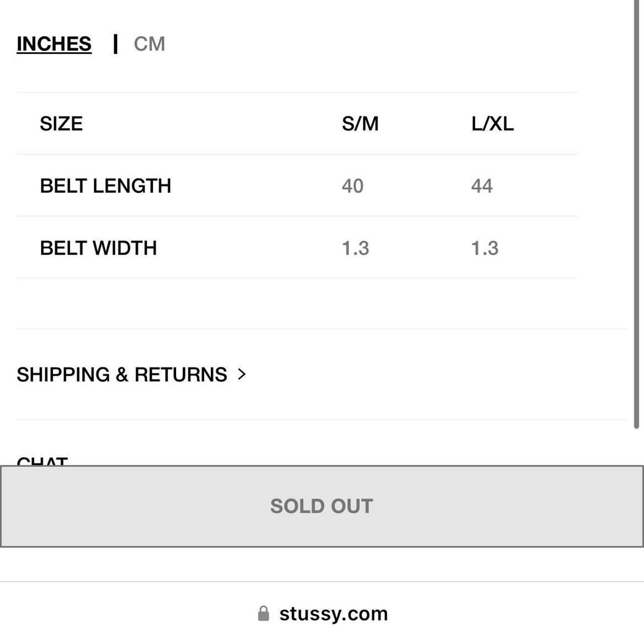Image resolution: width=644 pixels, height=644 pixels.
Task: Click the BELT WIDTH row label
Action: (99, 248)
